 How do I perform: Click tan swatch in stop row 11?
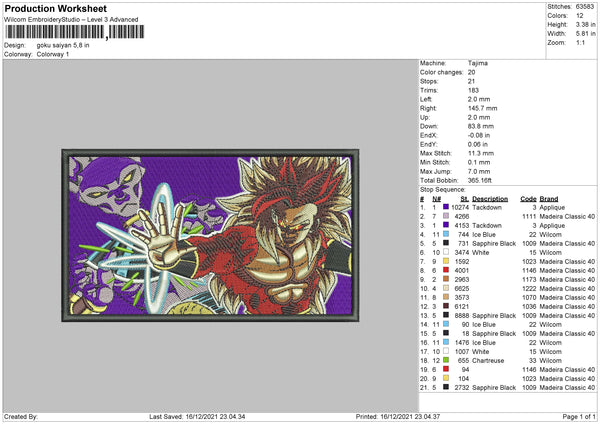[446, 297]
